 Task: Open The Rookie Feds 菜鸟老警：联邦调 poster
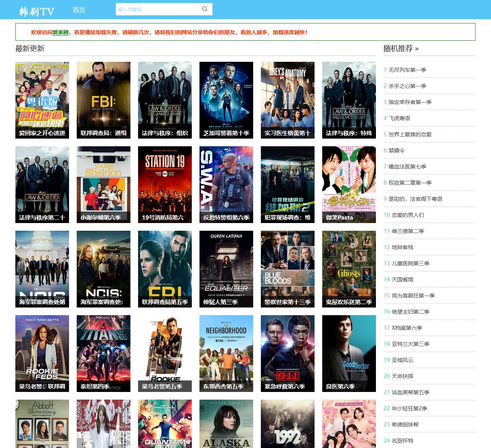(x=42, y=354)
